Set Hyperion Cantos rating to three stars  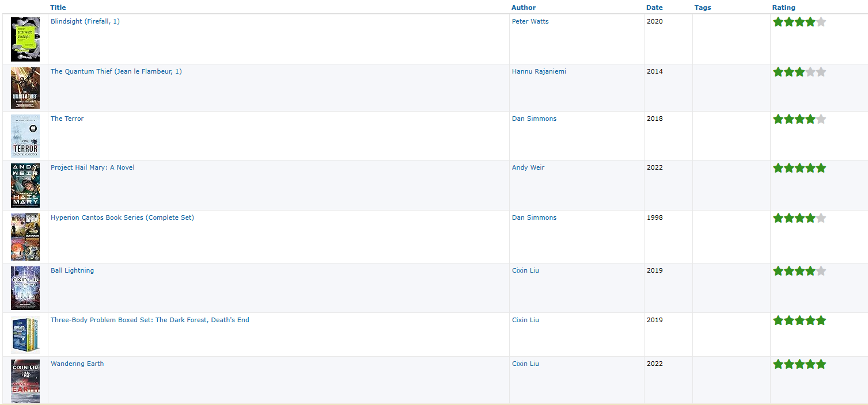click(x=799, y=218)
